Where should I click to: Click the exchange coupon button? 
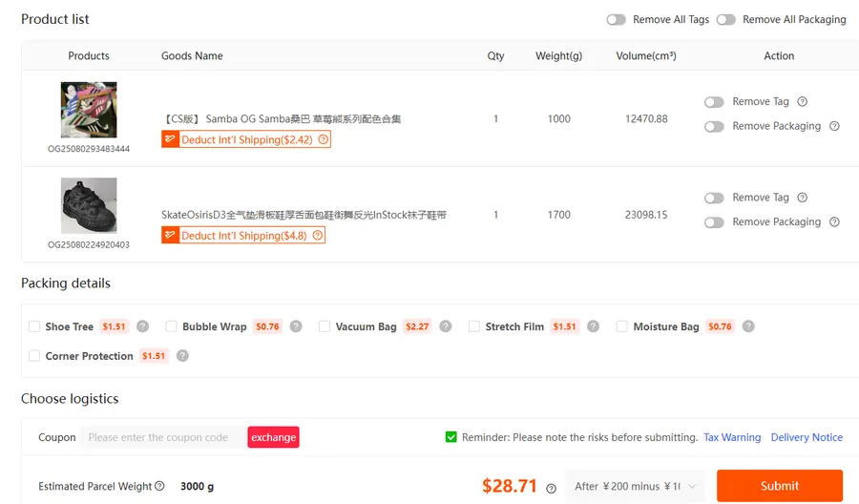pos(273,437)
